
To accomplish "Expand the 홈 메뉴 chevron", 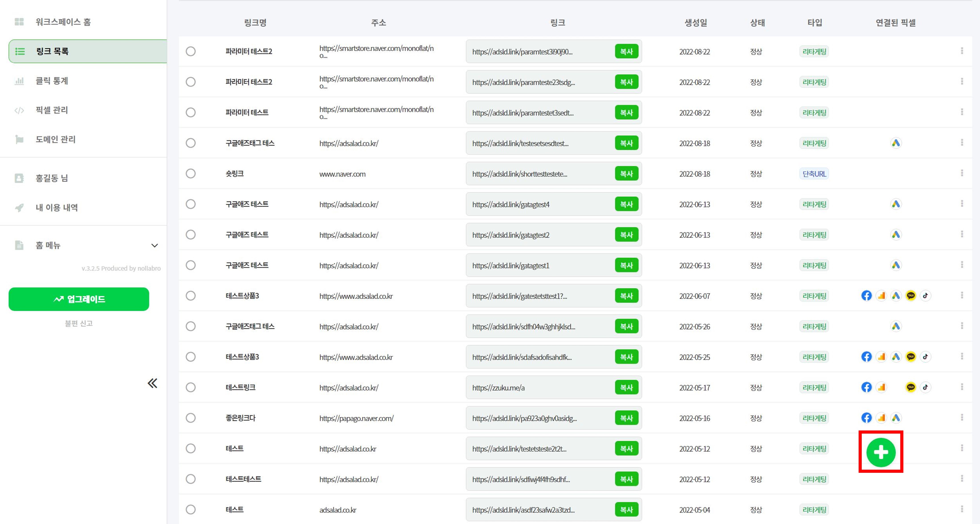I will (154, 245).
